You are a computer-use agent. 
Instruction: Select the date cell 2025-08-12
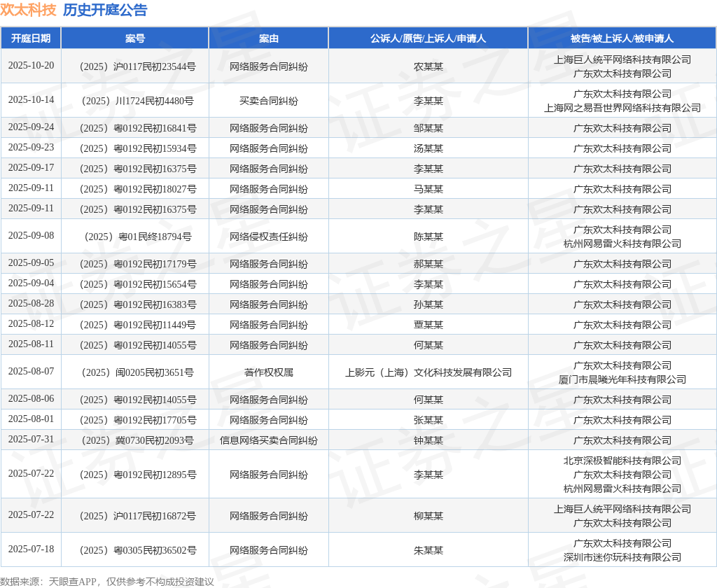point(31,323)
